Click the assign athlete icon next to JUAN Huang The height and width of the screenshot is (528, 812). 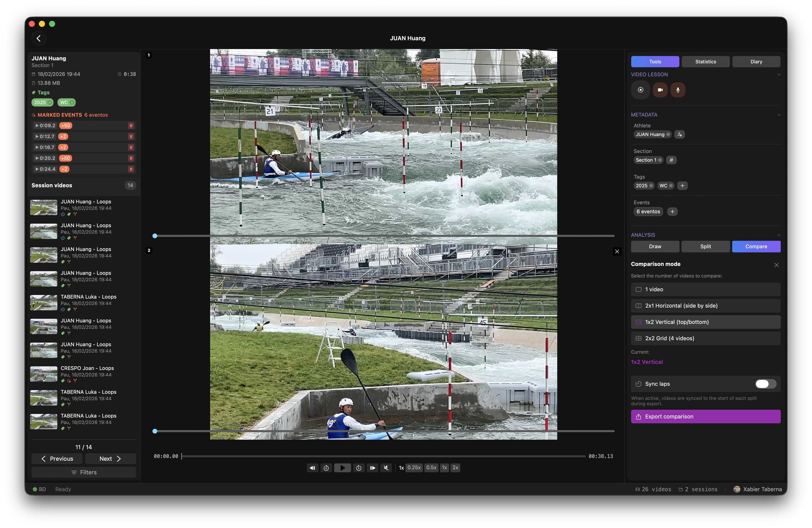click(680, 134)
